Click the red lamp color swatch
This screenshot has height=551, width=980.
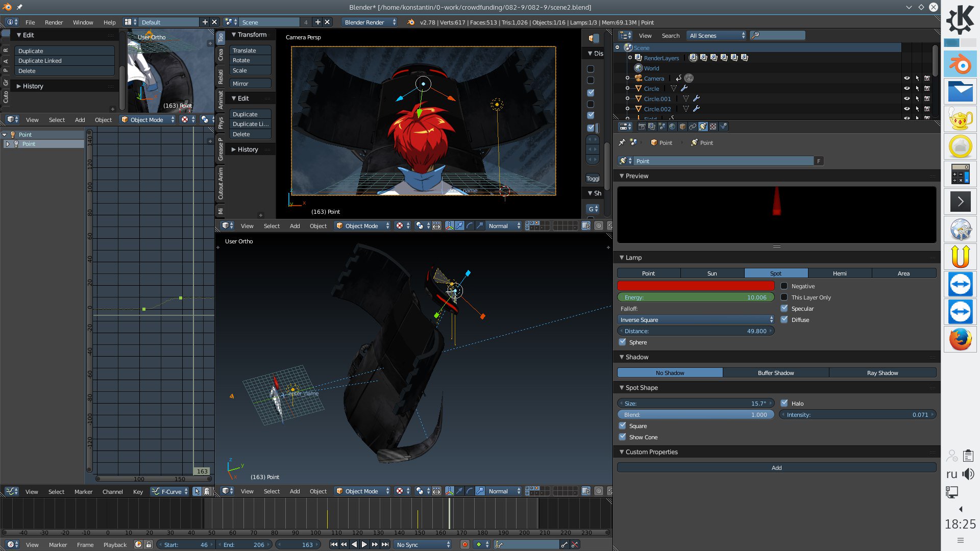pos(696,286)
